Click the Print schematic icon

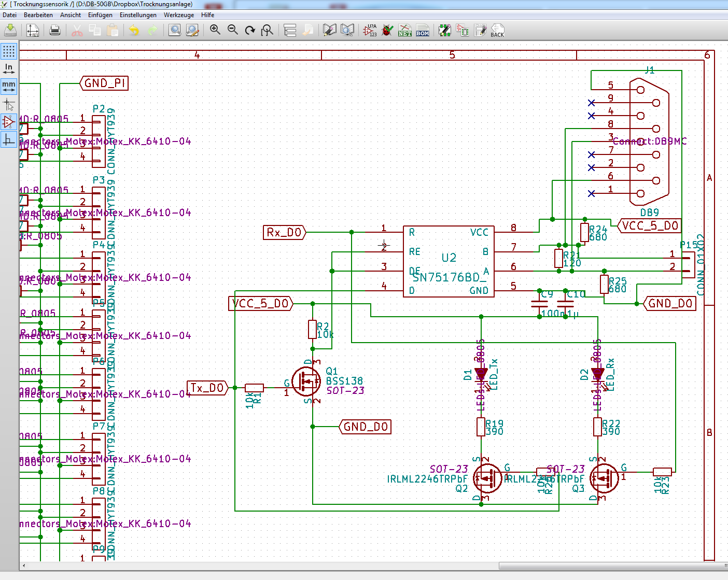coord(55,30)
